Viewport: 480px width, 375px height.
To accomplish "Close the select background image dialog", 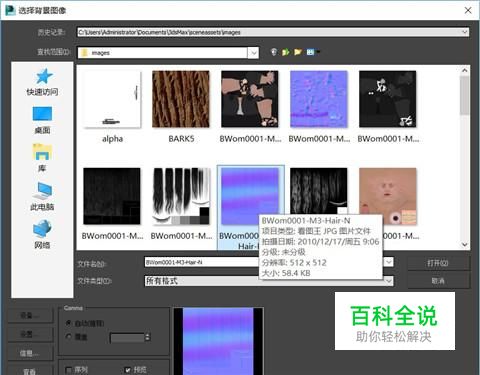I will tap(468, 10).
